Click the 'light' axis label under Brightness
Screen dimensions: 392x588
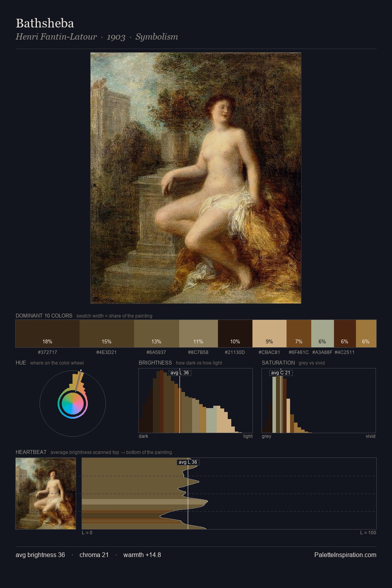pos(248,436)
